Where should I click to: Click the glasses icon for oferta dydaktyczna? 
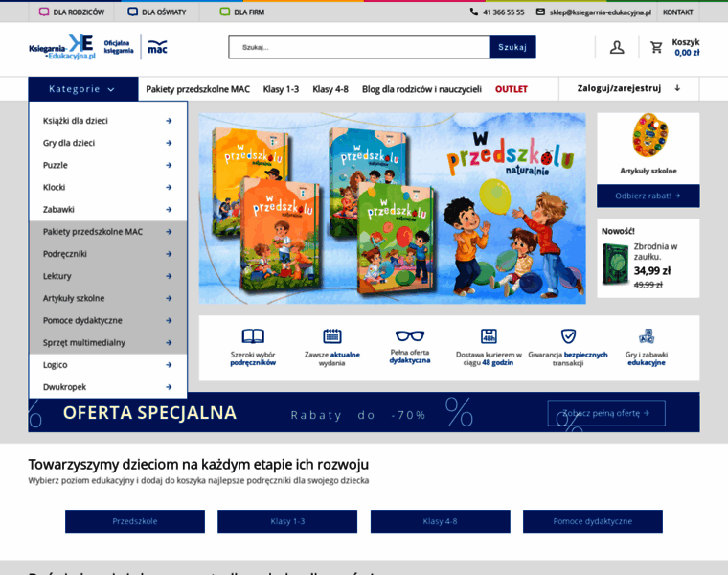click(x=410, y=335)
